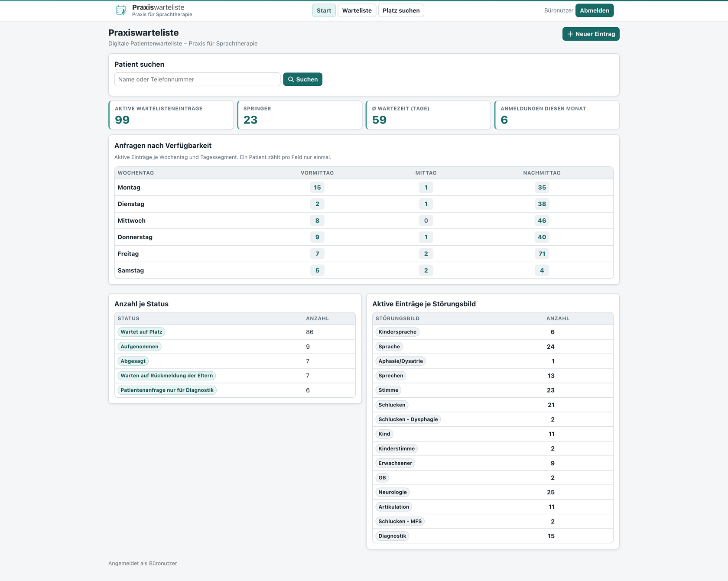This screenshot has height=581, width=728.
Task: Click the plus icon in Neuer Eintrag
Action: (x=570, y=34)
